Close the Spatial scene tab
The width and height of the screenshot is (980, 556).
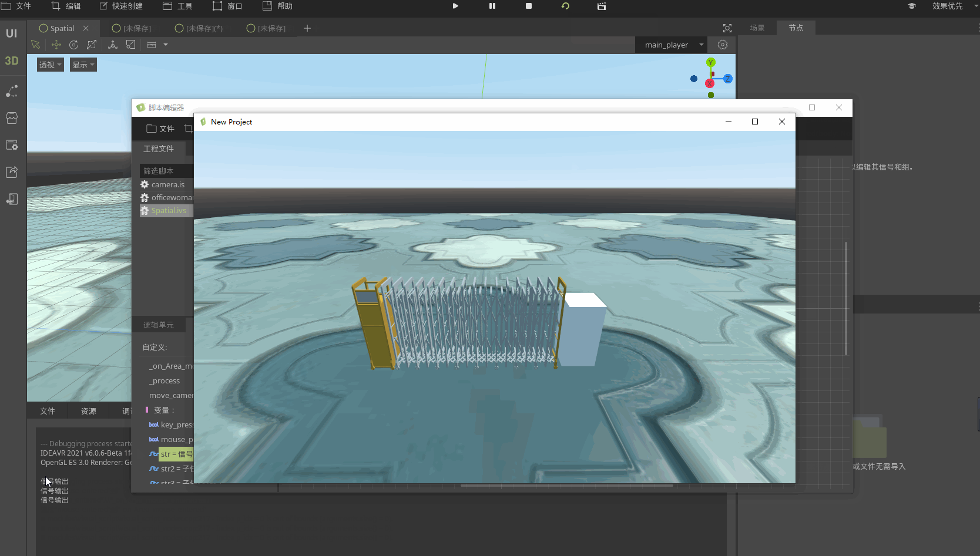[x=86, y=28]
